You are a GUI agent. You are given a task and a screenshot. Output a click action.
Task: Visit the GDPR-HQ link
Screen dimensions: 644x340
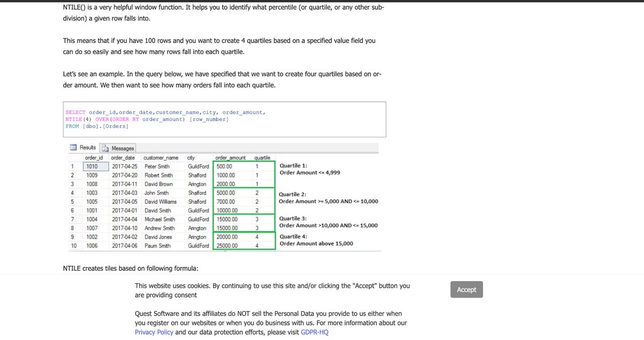pos(314,332)
